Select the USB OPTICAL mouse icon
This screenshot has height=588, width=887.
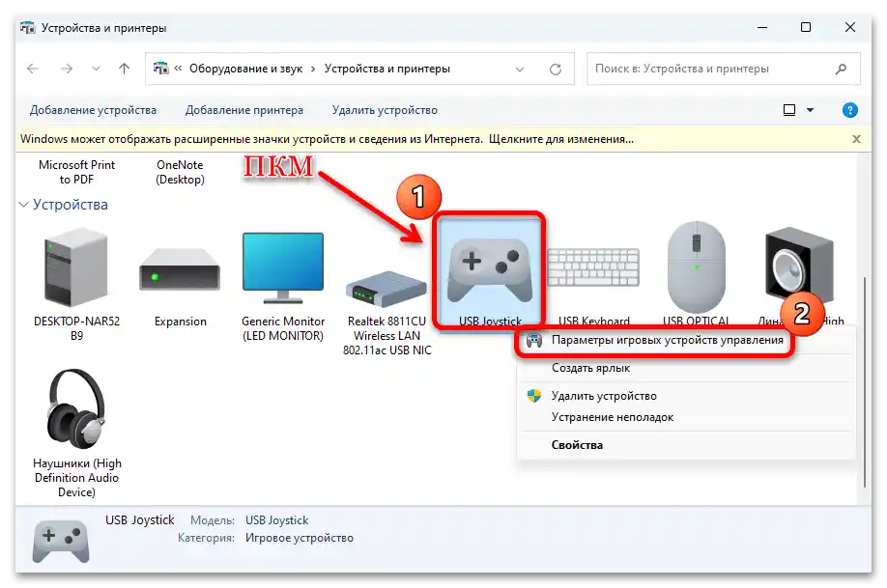tap(698, 261)
